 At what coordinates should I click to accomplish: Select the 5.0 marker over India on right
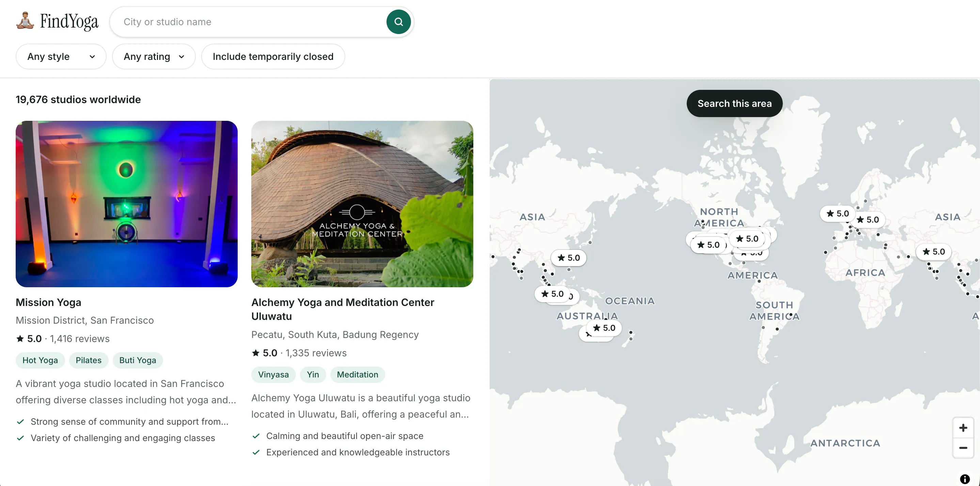(x=933, y=252)
